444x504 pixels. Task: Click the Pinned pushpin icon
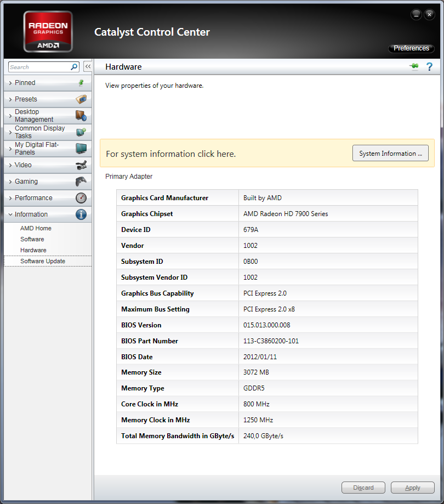pyautogui.click(x=81, y=83)
